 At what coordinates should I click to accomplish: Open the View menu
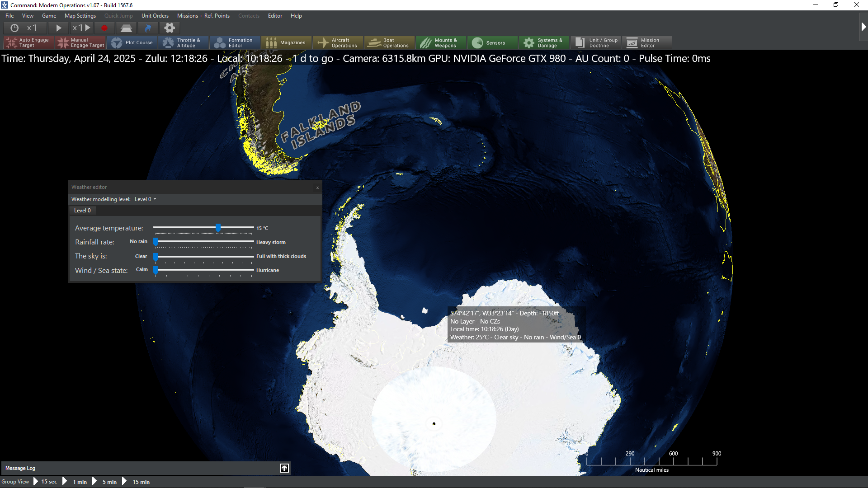[x=28, y=16]
